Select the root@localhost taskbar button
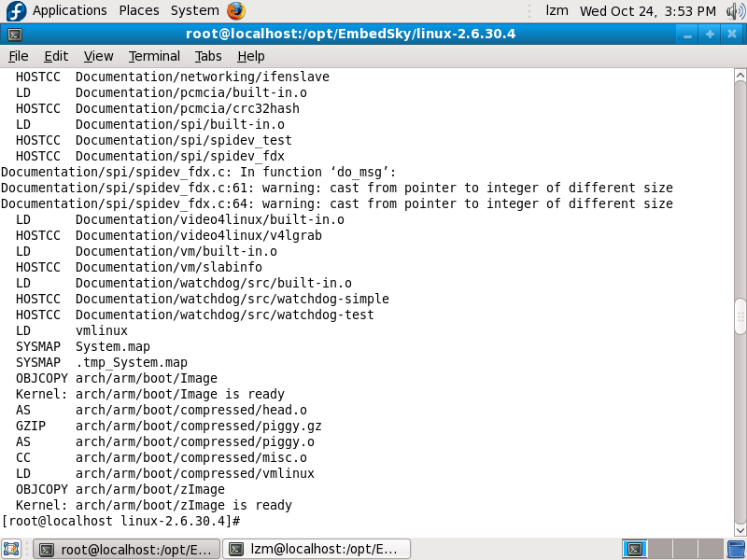Image resolution: width=747 pixels, height=560 pixels. coord(128,549)
